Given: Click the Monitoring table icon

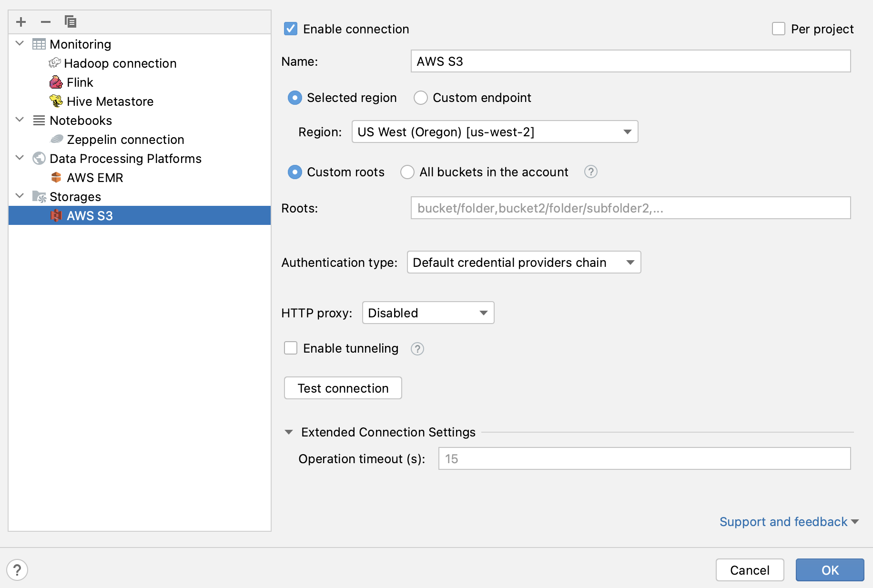Looking at the screenshot, I should [x=39, y=44].
